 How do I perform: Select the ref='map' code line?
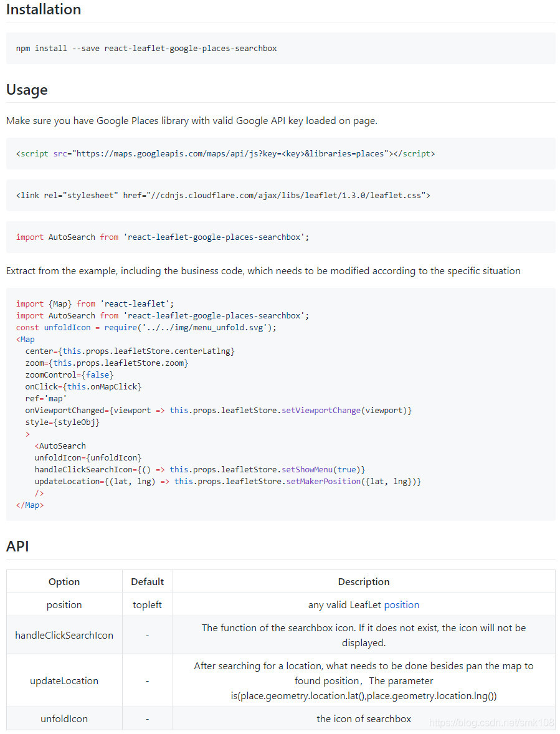pyautogui.click(x=46, y=398)
